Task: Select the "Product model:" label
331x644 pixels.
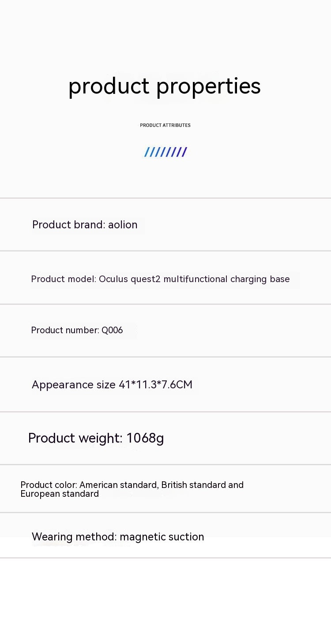Action: tap(64, 279)
